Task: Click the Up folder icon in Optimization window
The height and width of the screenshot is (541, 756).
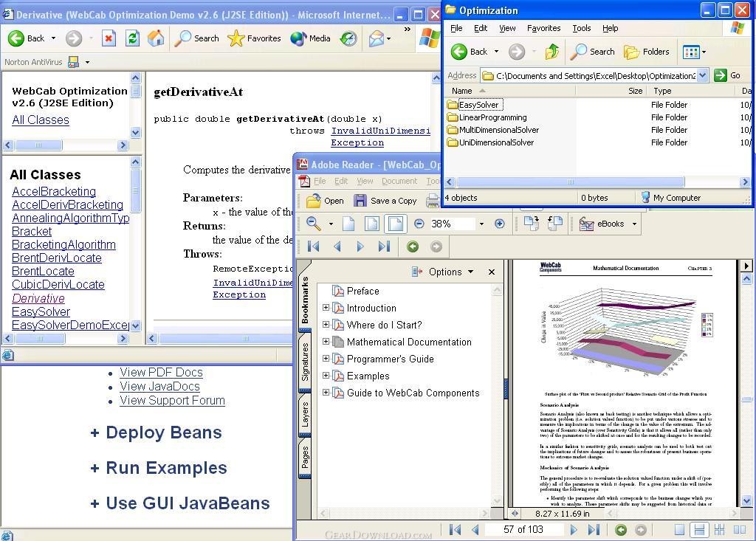Action: pos(551,52)
